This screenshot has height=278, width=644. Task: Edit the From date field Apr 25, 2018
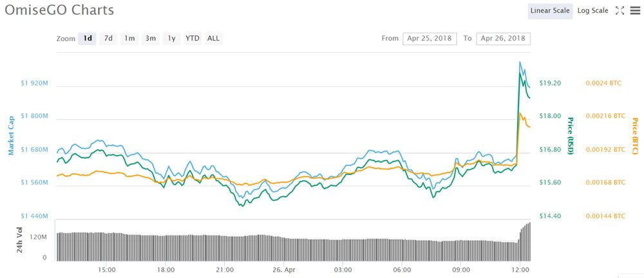click(430, 39)
